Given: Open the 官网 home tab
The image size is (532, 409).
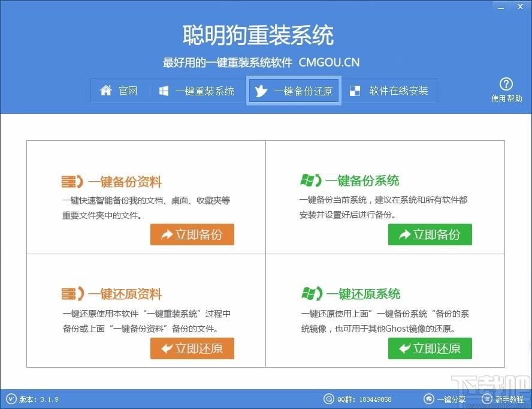Looking at the screenshot, I should pyautogui.click(x=119, y=91).
